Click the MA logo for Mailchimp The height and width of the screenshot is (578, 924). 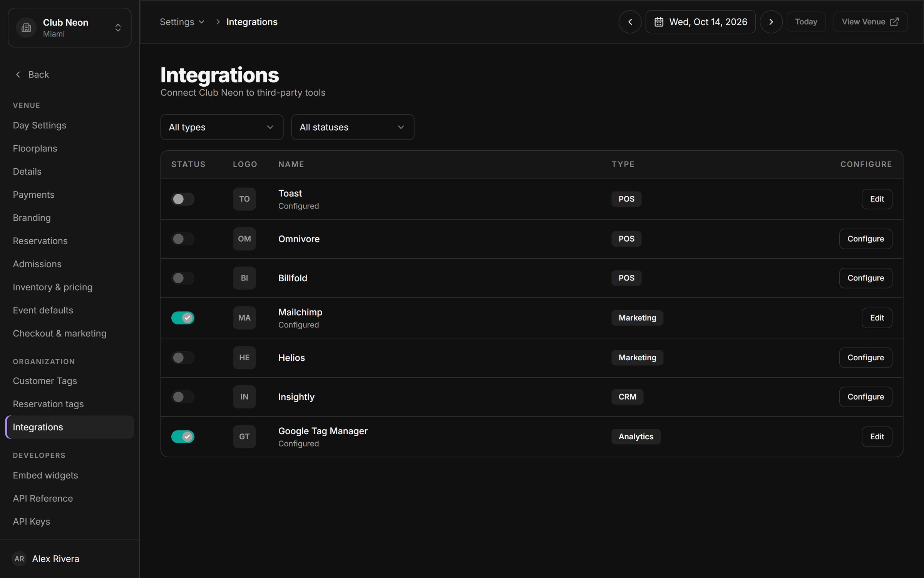(x=244, y=318)
